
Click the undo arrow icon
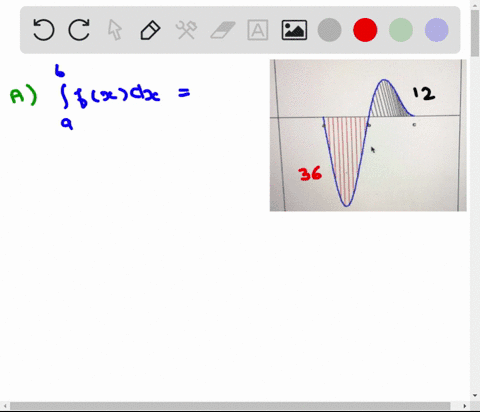tap(44, 30)
